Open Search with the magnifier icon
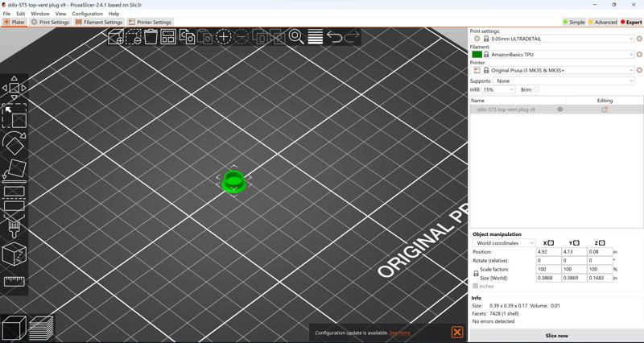This screenshot has width=644, height=343. [x=295, y=36]
